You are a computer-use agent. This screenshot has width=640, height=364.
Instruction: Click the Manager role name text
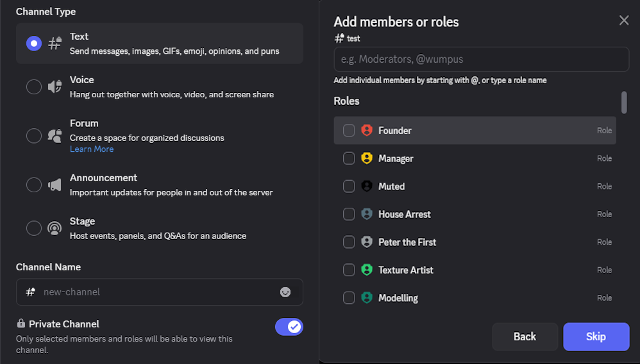click(396, 159)
